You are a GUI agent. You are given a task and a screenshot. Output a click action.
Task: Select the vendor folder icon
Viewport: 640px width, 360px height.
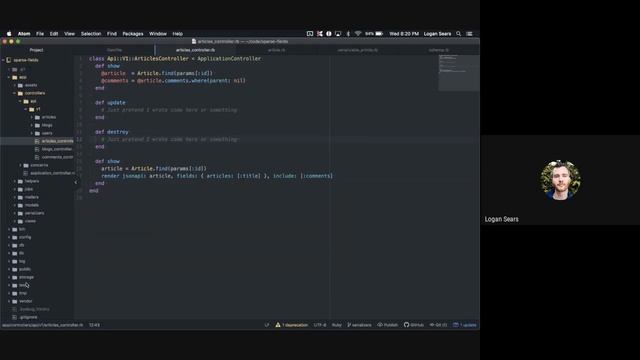coord(15,302)
